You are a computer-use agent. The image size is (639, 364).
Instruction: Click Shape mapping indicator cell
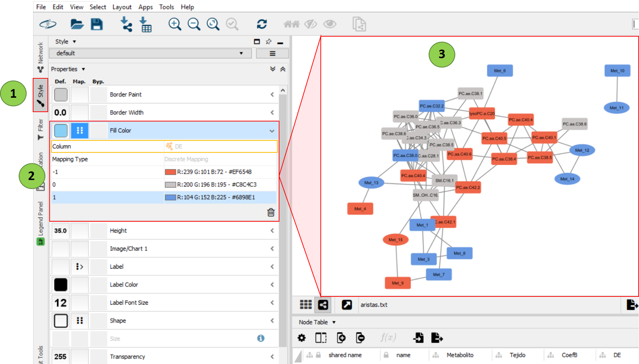click(80, 321)
